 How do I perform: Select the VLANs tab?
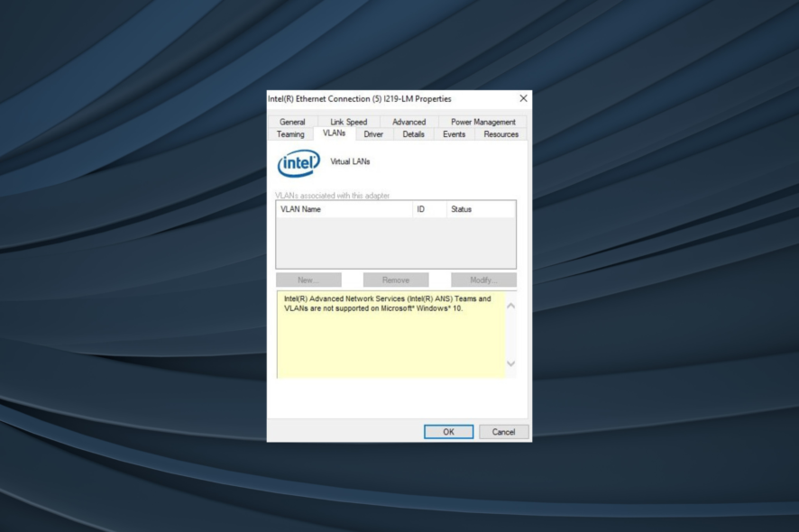pos(333,133)
